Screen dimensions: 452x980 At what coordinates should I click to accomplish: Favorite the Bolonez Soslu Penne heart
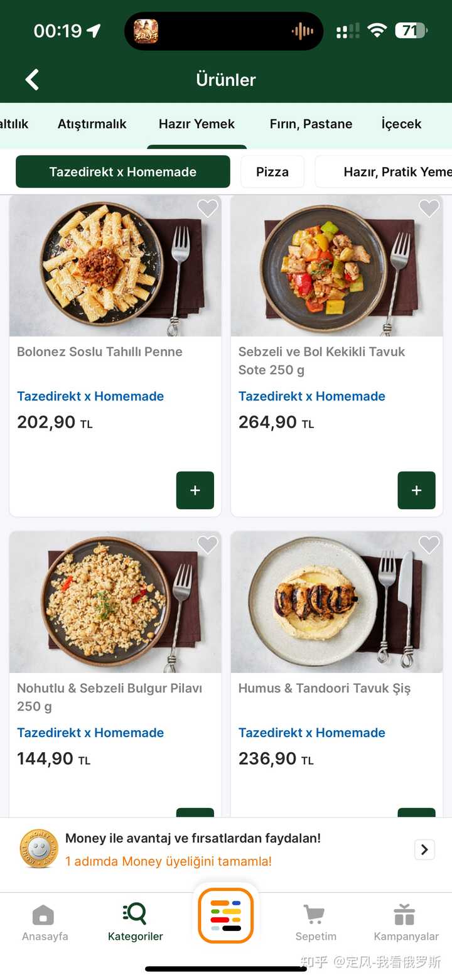point(207,208)
